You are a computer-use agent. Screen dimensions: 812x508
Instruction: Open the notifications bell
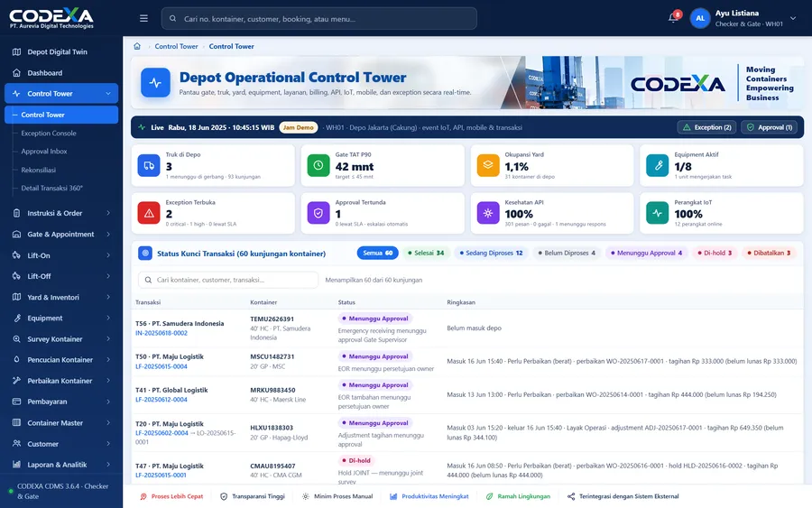673,18
